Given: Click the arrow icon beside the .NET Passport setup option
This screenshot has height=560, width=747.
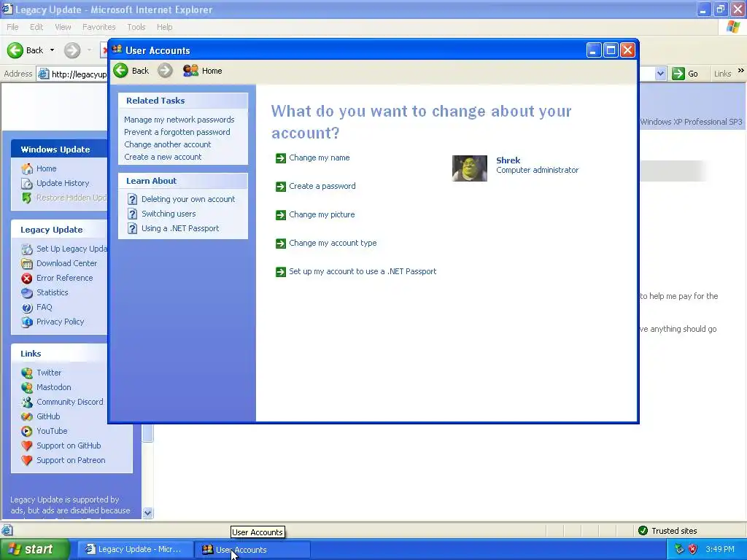Looking at the screenshot, I should [x=281, y=272].
